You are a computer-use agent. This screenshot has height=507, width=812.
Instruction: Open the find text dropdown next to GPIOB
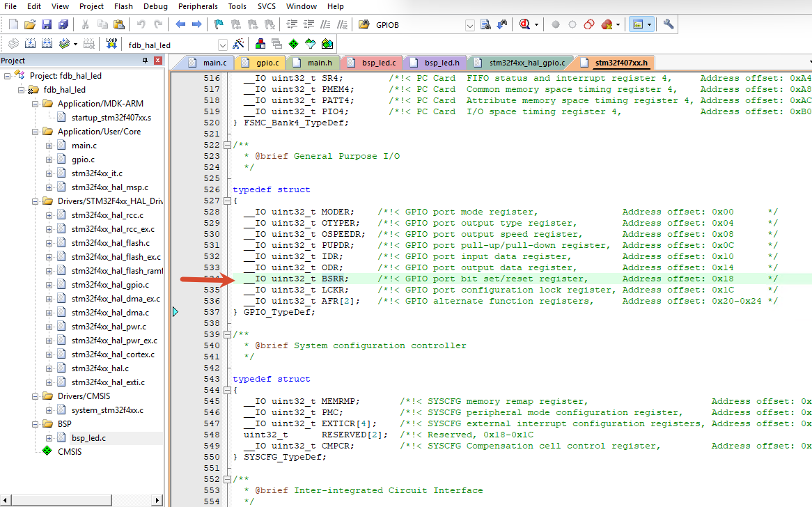point(469,25)
